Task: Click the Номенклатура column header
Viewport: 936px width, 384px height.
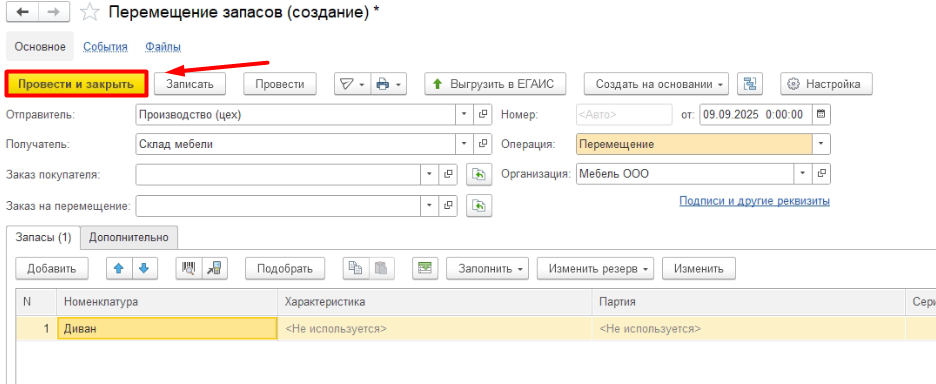Action: [167, 302]
